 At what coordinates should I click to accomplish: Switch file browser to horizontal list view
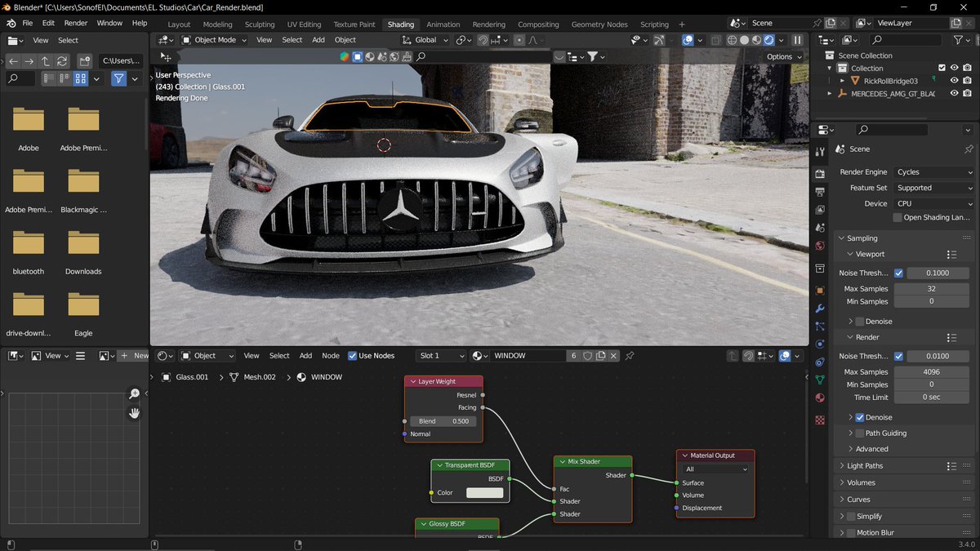pos(65,78)
